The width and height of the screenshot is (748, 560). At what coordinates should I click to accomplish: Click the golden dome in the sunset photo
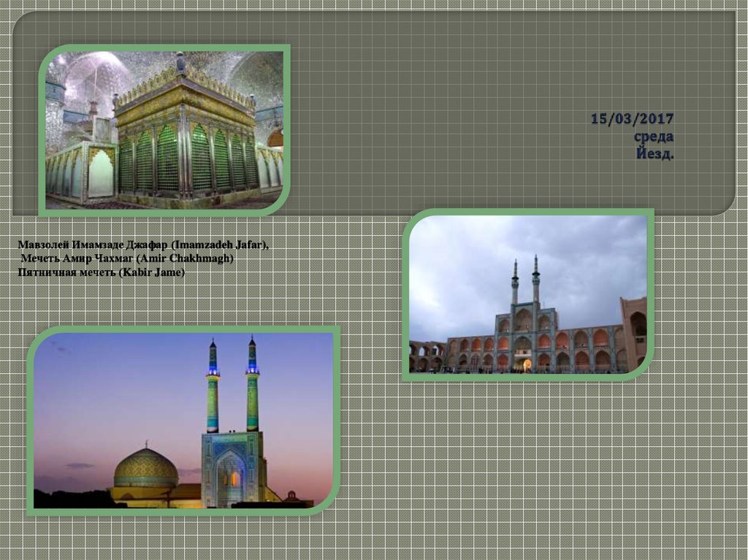pos(146,468)
